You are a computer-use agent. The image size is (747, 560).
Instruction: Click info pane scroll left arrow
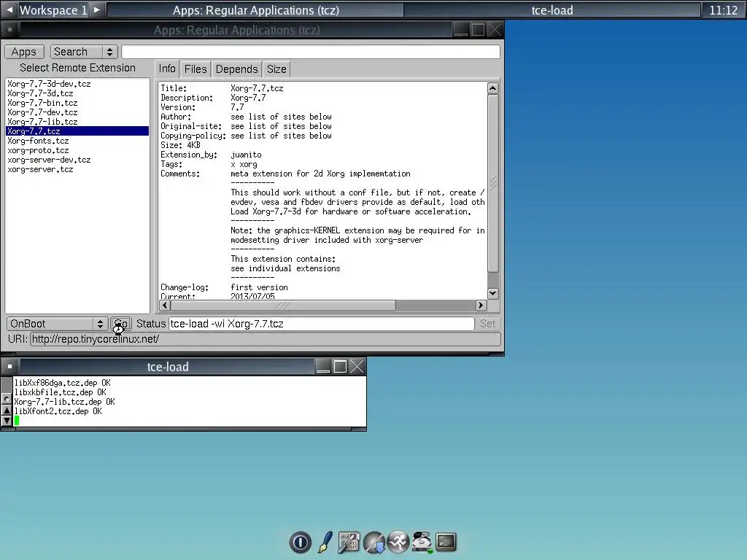pos(165,306)
